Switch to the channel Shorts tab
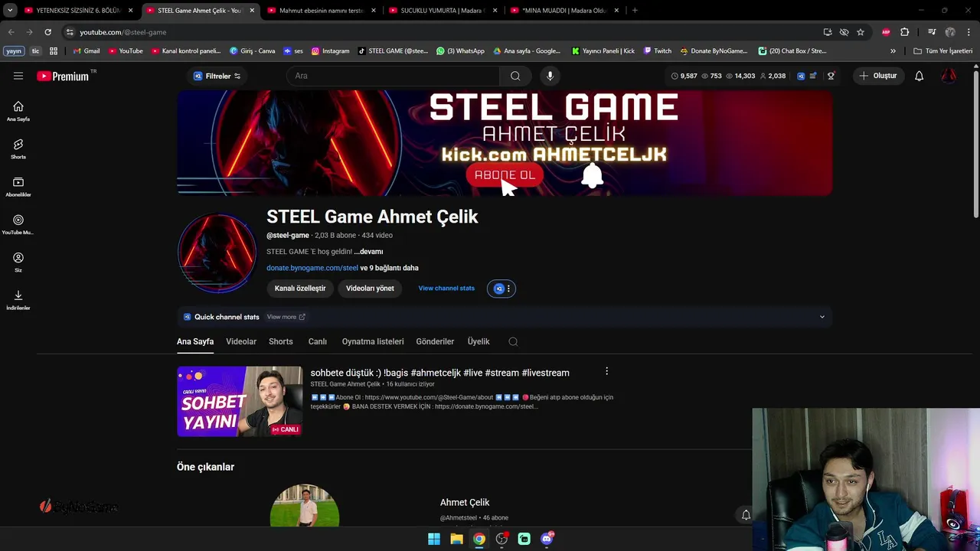 pos(281,341)
